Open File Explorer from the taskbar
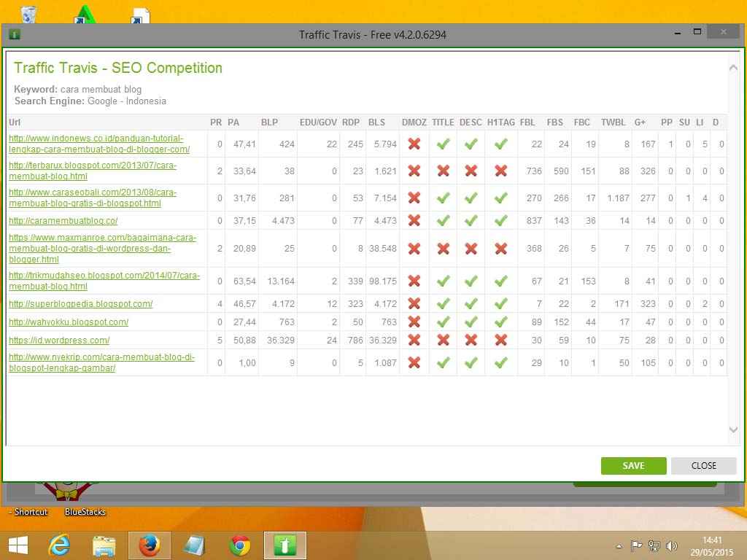747x560 pixels. pyautogui.click(x=104, y=545)
